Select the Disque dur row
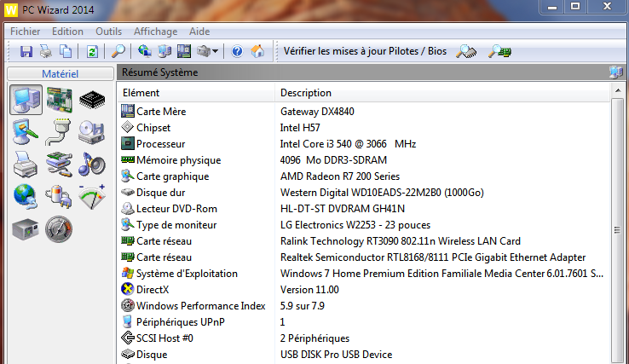This screenshot has width=629, height=364. (x=364, y=193)
